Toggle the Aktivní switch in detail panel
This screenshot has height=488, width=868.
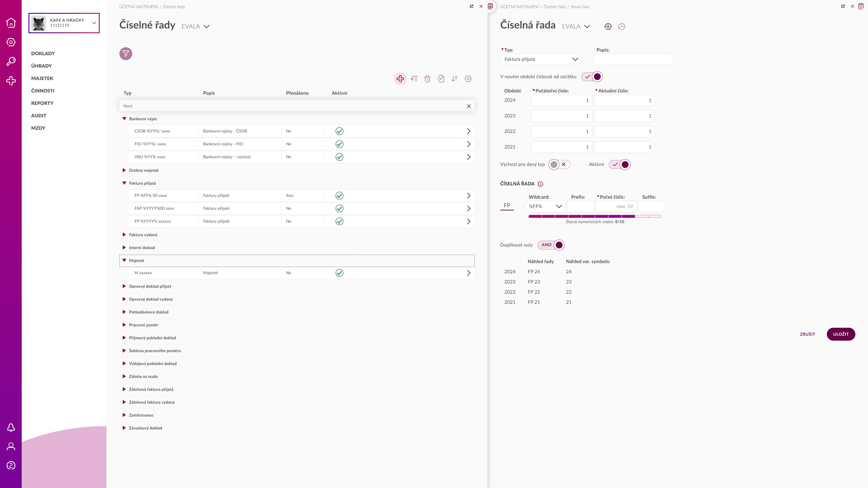click(620, 164)
